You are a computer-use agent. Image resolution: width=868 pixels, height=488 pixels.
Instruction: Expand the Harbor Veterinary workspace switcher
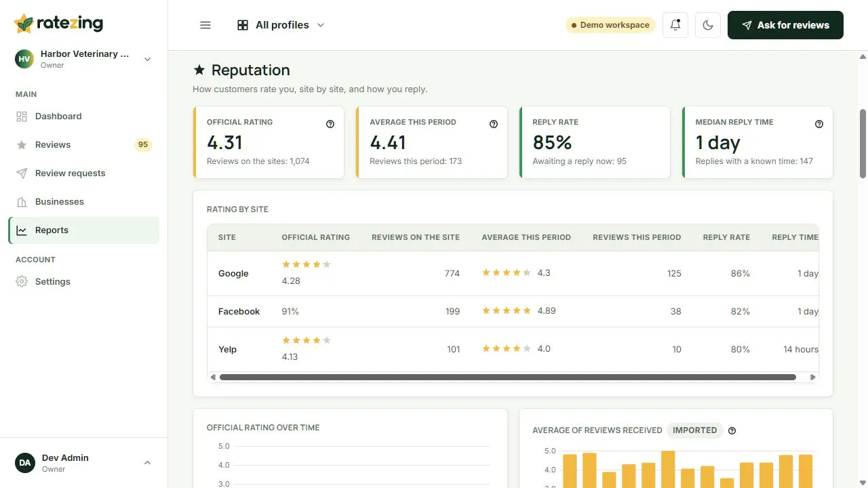84,59
